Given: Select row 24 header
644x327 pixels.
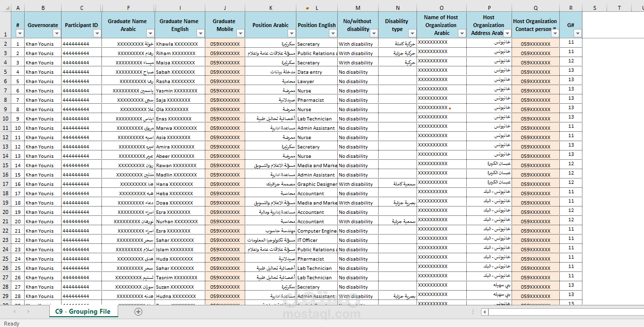Looking at the screenshot, I should click(5, 249).
